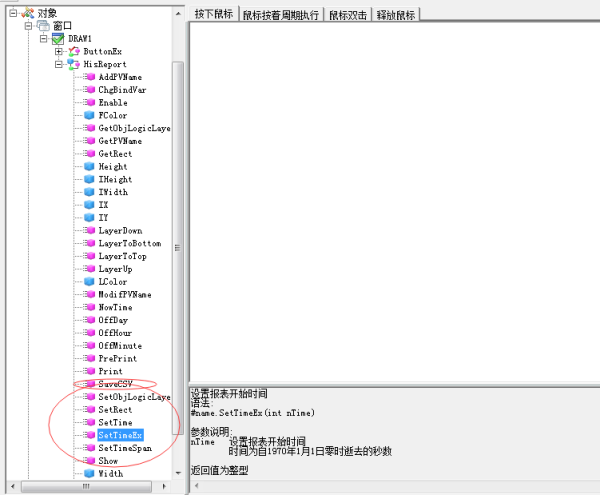Screen dimensions: 600x495
Task: Click the LColor property icon
Action: (x=89, y=282)
